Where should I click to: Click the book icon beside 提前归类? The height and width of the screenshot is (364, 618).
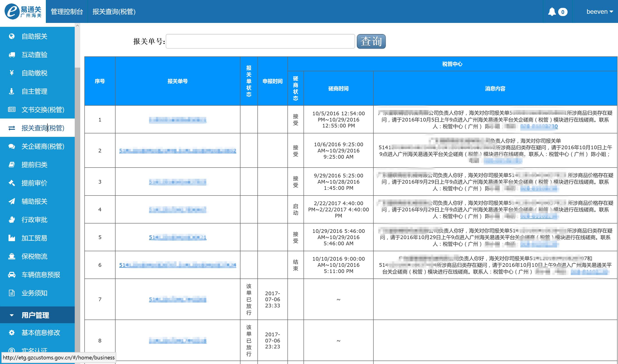[x=11, y=165]
